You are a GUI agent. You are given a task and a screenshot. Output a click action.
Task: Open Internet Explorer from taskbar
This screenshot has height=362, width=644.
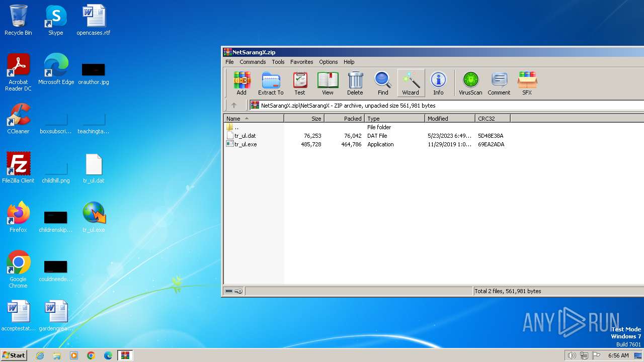40,355
